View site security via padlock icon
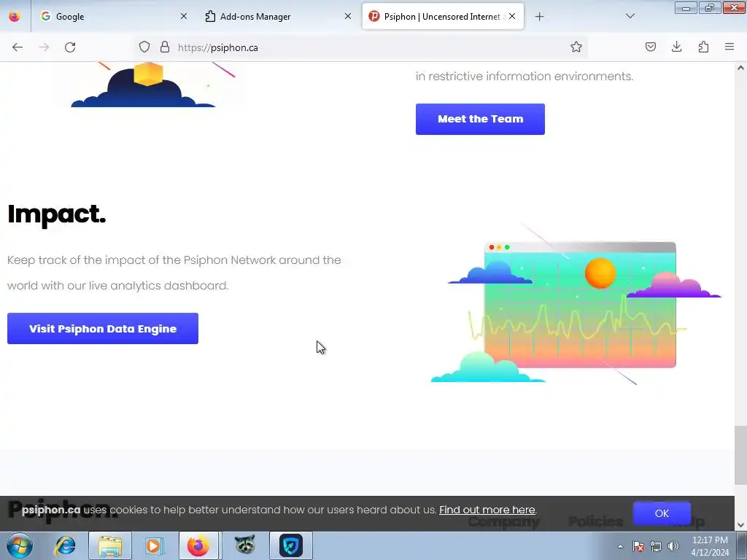 pos(165,47)
